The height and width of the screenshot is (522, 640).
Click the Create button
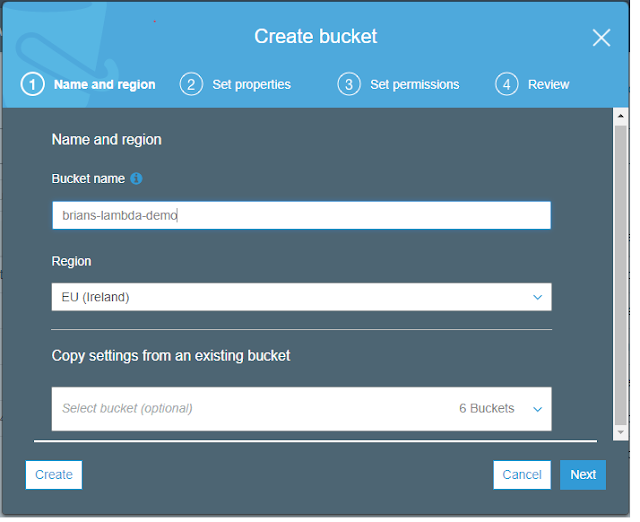(54, 475)
